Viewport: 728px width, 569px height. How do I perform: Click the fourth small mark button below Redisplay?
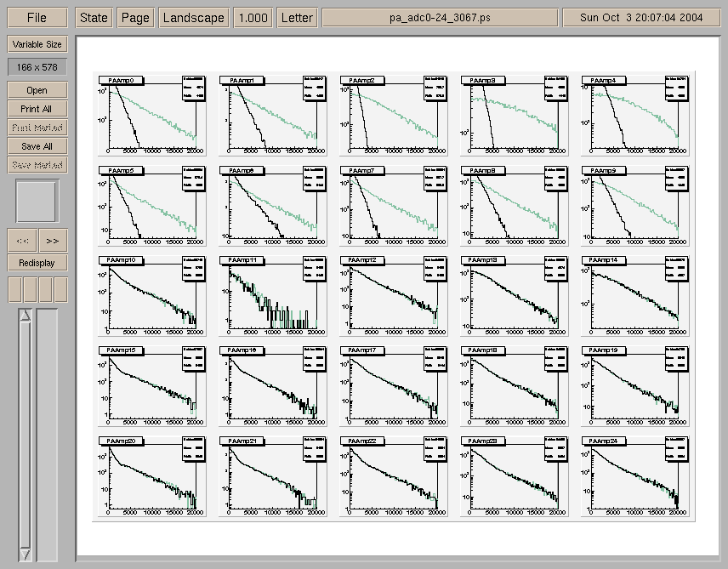click(x=61, y=289)
